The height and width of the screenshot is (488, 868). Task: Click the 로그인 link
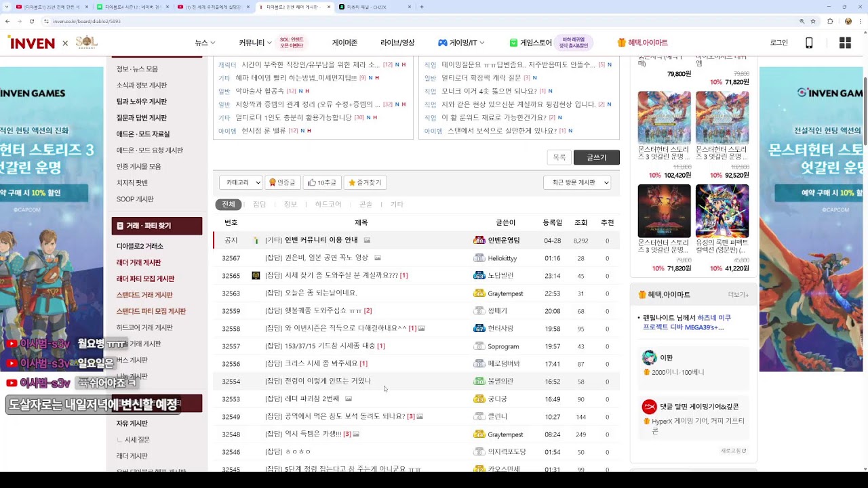pos(779,43)
